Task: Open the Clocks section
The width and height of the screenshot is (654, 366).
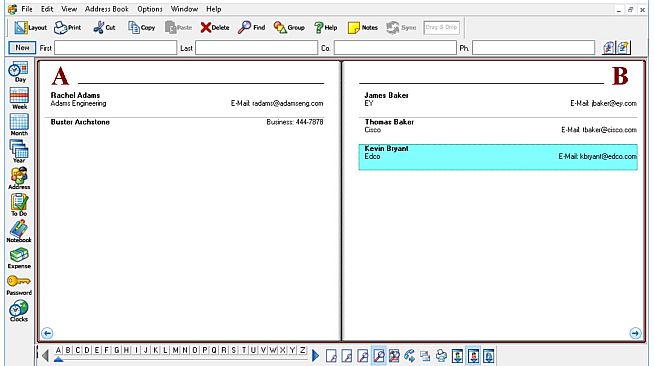Action: pyautogui.click(x=19, y=311)
